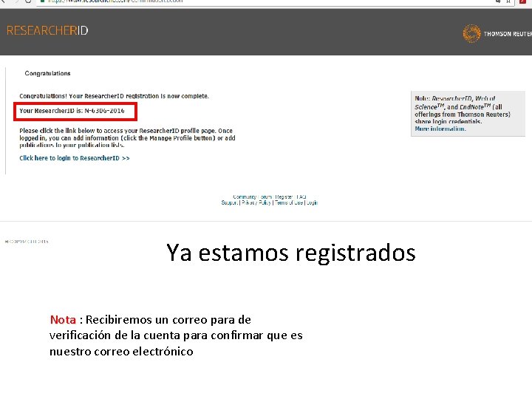This screenshot has height=399, width=532.
Task: Click the ResearcherID logo in header
Action: pyautogui.click(x=47, y=30)
